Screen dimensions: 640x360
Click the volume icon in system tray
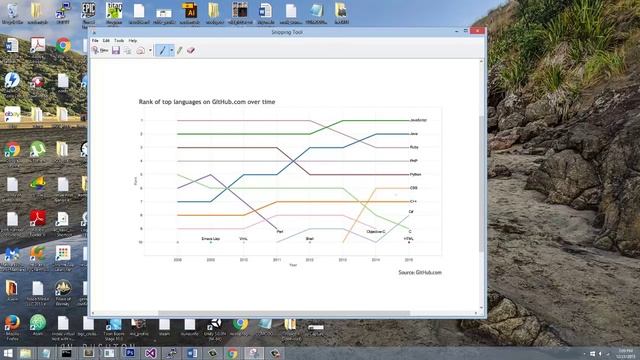[x=600, y=354]
